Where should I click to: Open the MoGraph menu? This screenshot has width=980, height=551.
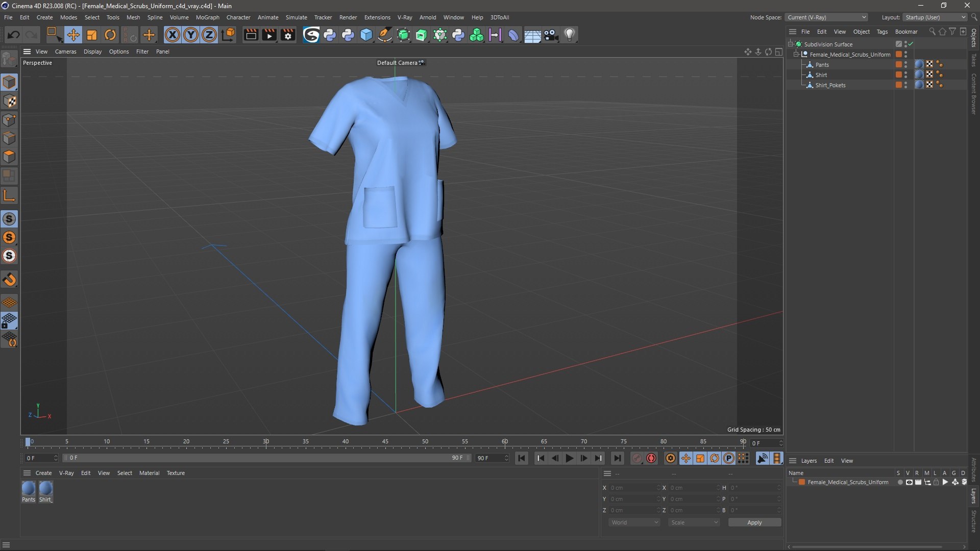pos(207,17)
